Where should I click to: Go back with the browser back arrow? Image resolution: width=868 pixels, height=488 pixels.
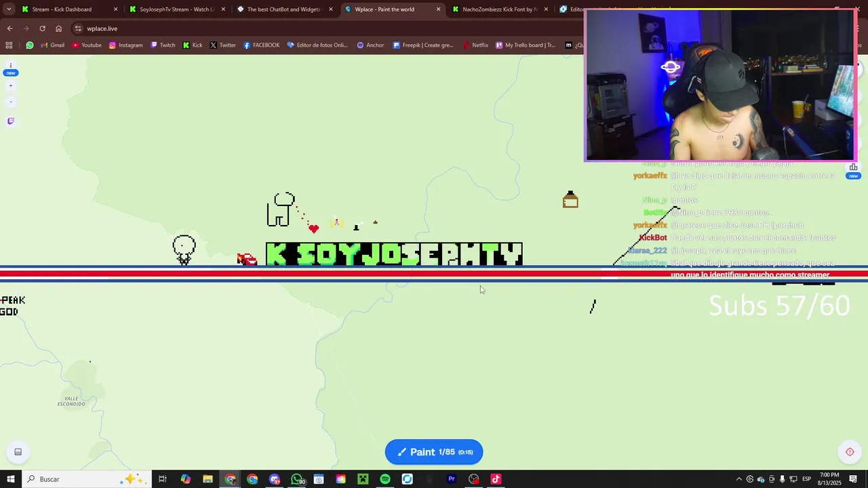coord(9,28)
